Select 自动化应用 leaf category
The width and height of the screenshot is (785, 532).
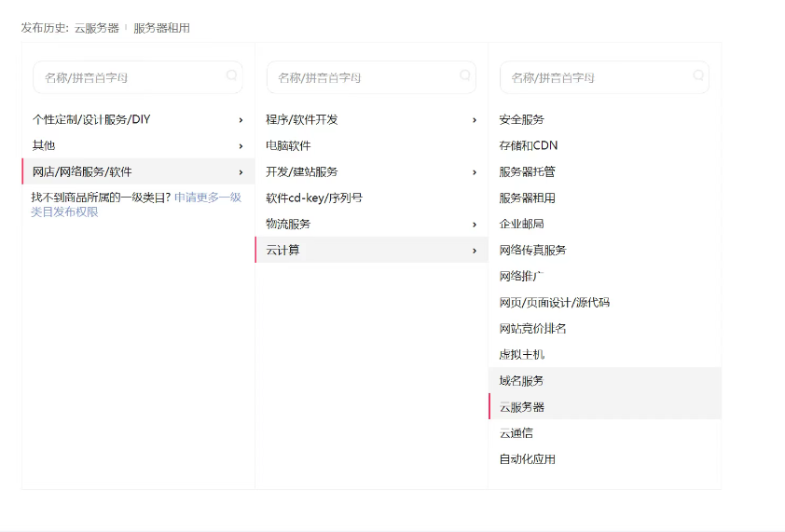coord(527,459)
